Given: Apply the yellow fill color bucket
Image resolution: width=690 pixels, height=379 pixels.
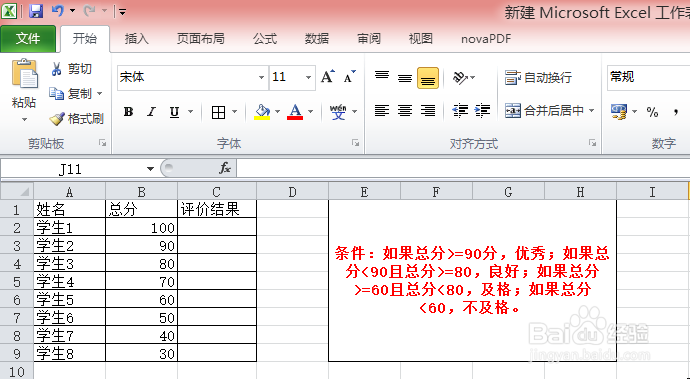Looking at the screenshot, I should (x=262, y=112).
